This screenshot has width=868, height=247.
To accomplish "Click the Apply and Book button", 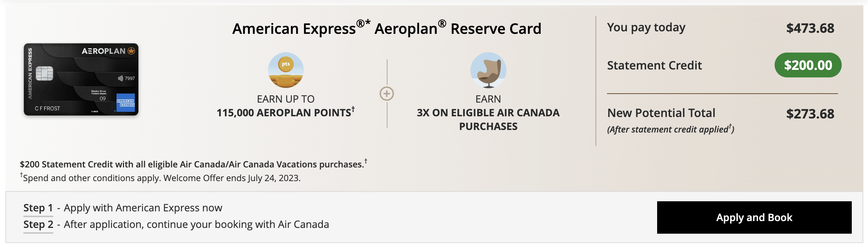I will click(x=754, y=217).
